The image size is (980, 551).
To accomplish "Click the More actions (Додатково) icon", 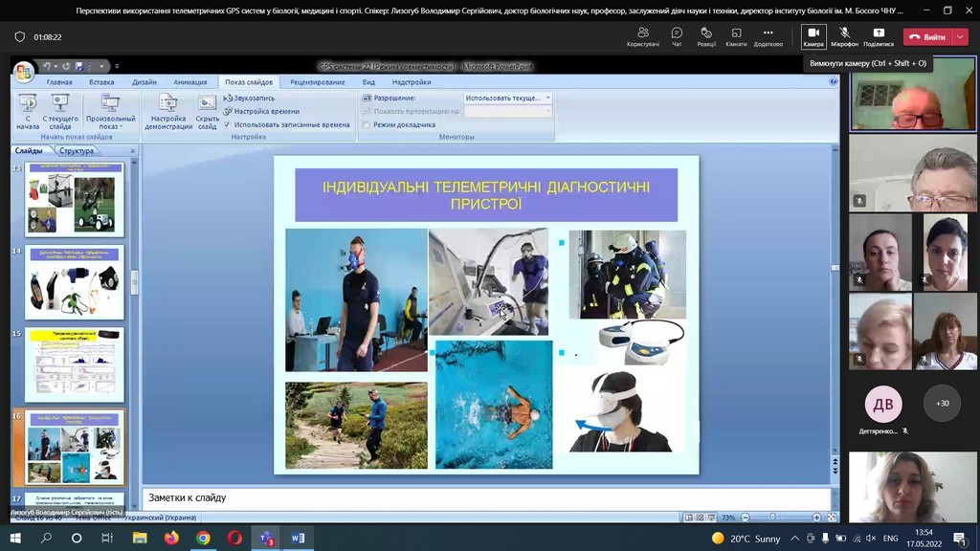I will tap(768, 33).
